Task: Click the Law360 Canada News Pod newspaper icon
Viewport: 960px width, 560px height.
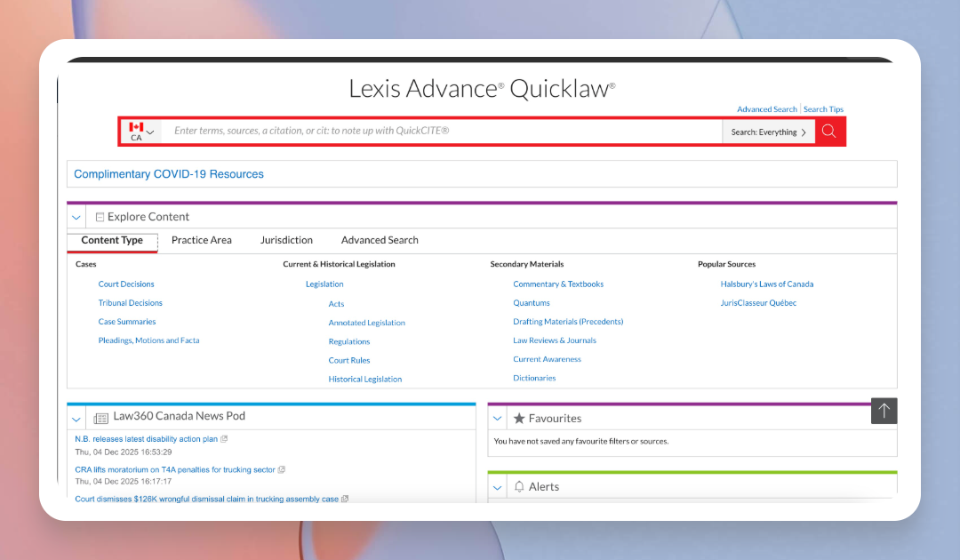Action: pyautogui.click(x=100, y=417)
